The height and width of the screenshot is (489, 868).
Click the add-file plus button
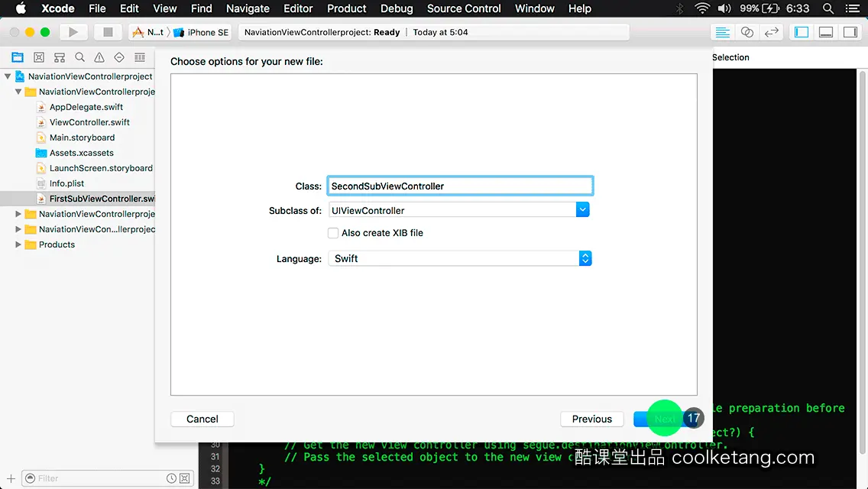coord(11,478)
